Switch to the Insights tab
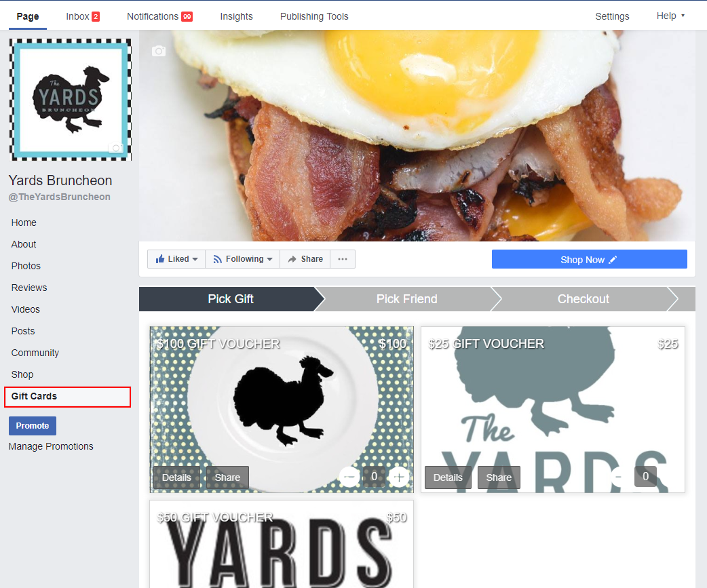Viewport: 707px width, 588px height. point(236,16)
